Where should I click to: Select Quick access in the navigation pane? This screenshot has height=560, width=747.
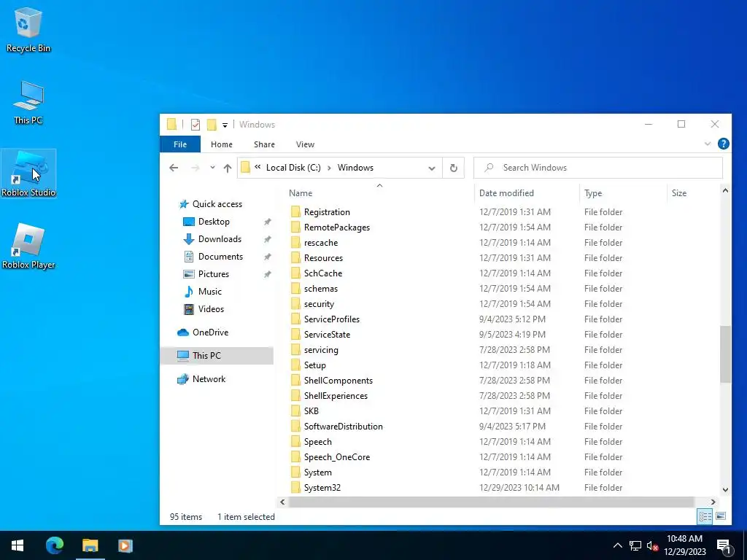(x=217, y=204)
